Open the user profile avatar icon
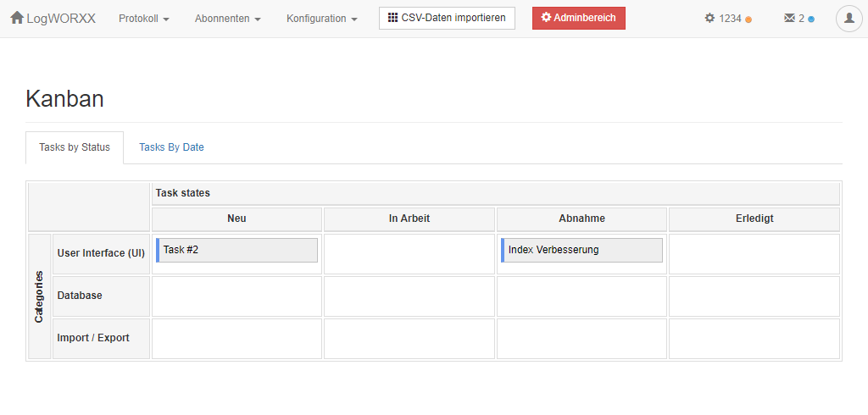 [849, 19]
